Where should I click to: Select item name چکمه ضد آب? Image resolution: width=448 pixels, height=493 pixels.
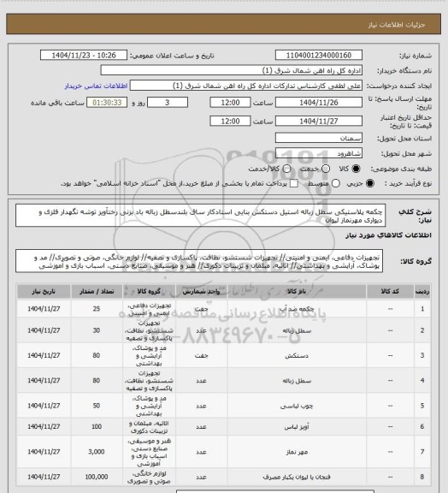(297, 309)
